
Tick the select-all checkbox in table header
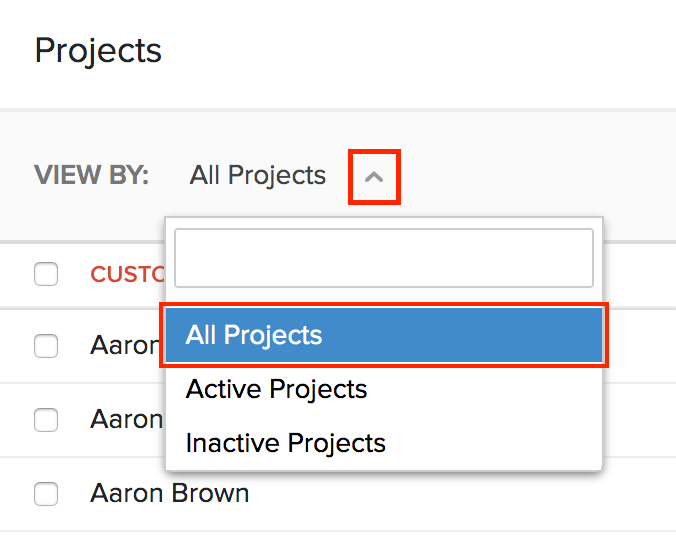(x=46, y=274)
